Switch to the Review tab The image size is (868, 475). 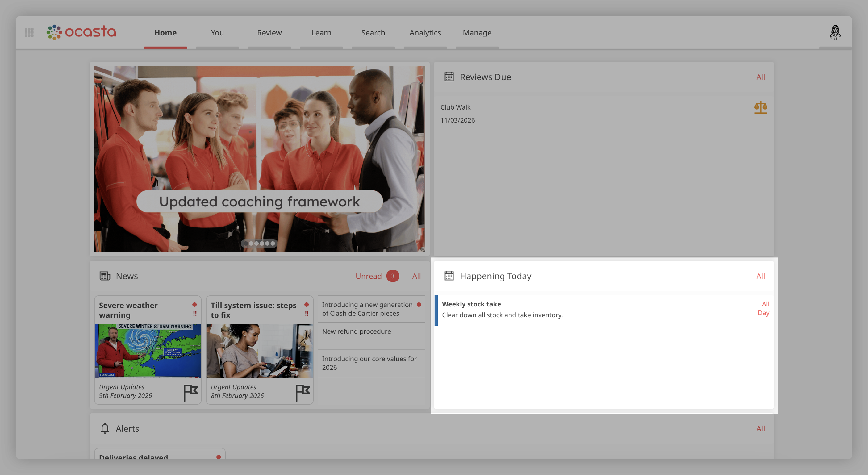pos(269,33)
